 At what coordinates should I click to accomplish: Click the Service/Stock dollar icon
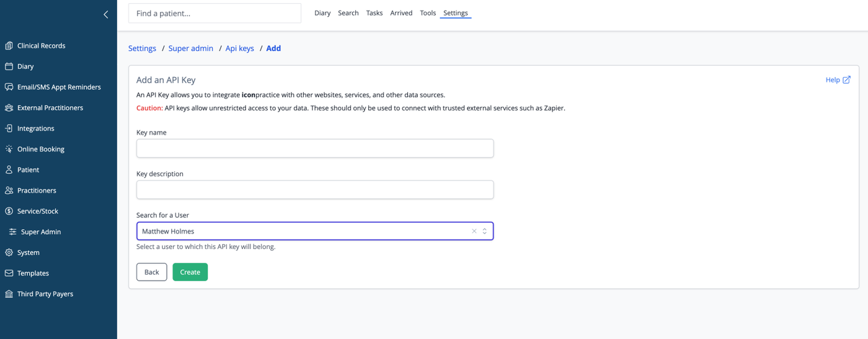9,211
